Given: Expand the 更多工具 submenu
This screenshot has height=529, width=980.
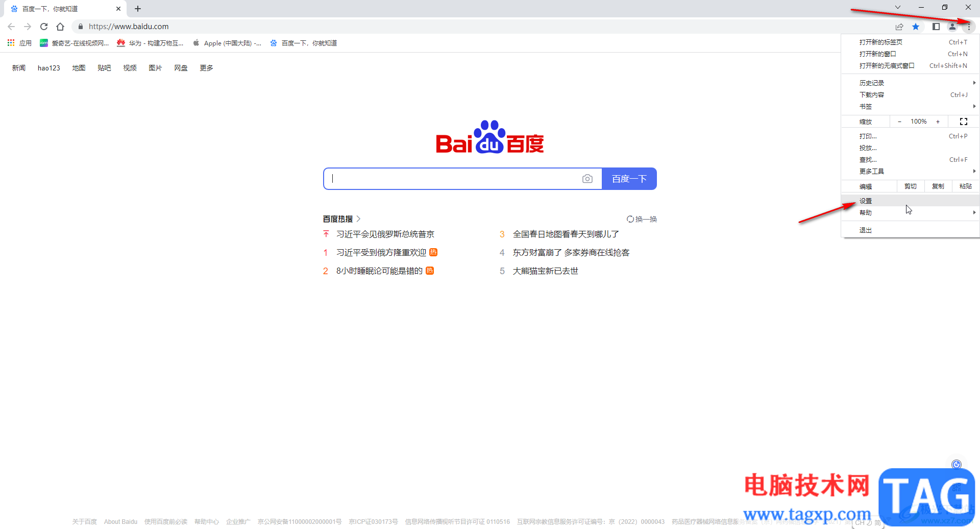Looking at the screenshot, I should (x=910, y=171).
